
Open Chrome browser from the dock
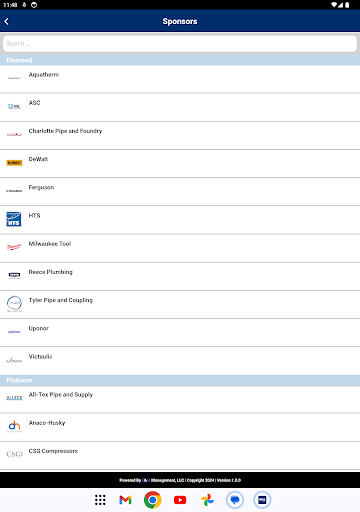[153, 500]
